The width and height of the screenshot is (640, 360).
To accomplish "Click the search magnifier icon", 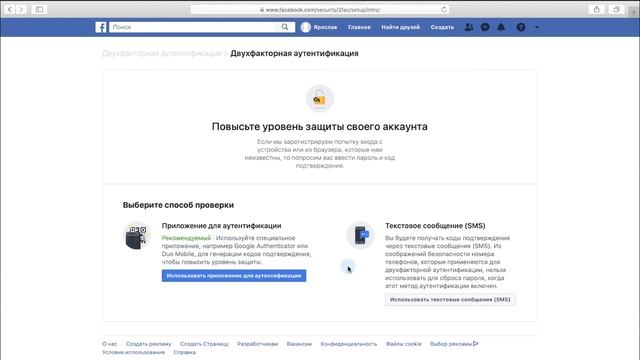I will (285, 27).
